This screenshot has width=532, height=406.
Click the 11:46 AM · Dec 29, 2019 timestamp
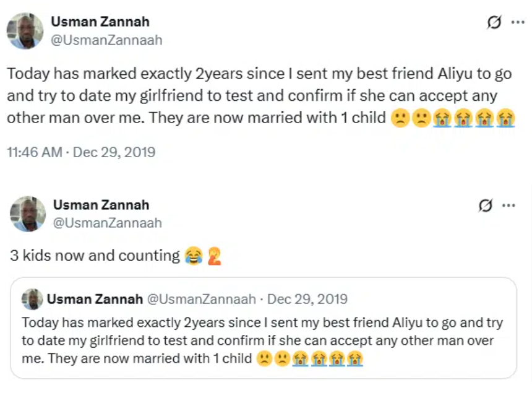click(81, 152)
